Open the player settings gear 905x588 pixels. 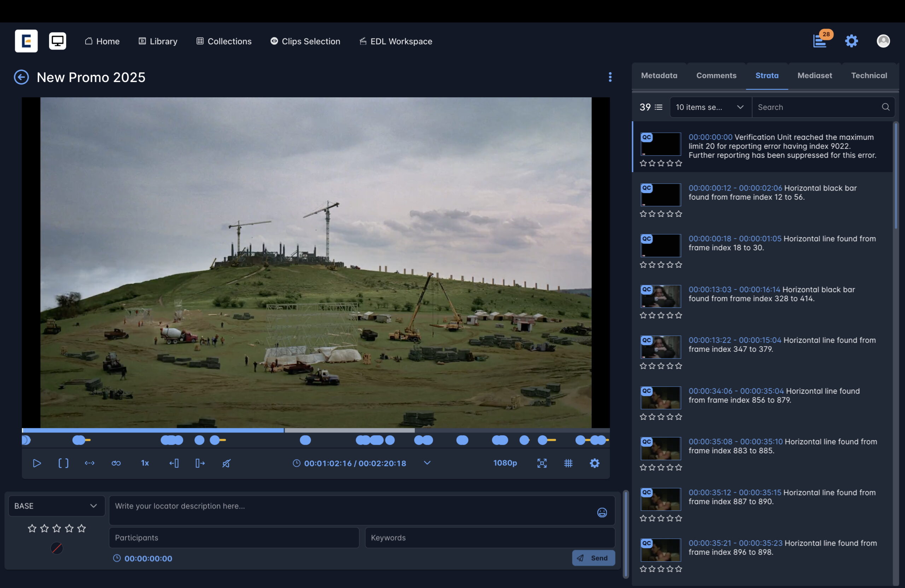point(594,463)
